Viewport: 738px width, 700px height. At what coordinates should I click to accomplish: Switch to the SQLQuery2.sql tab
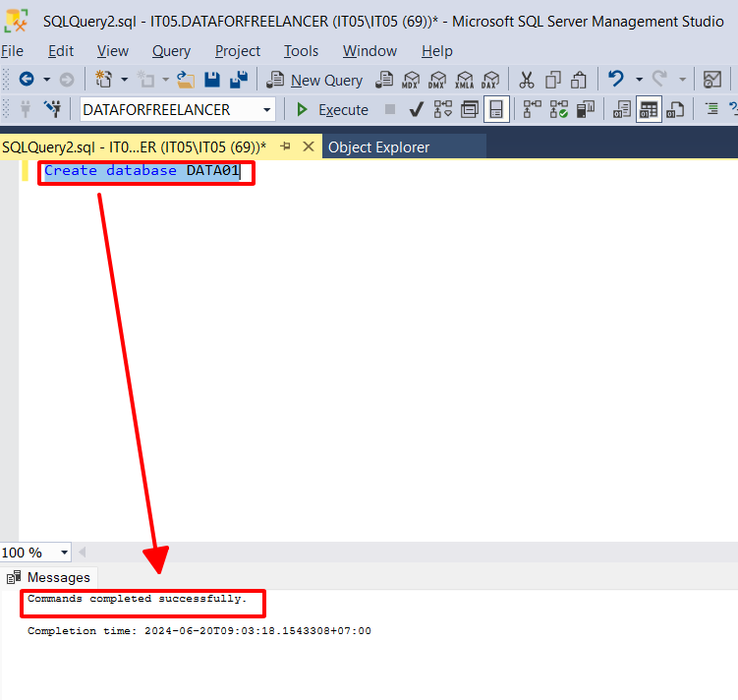pos(135,147)
